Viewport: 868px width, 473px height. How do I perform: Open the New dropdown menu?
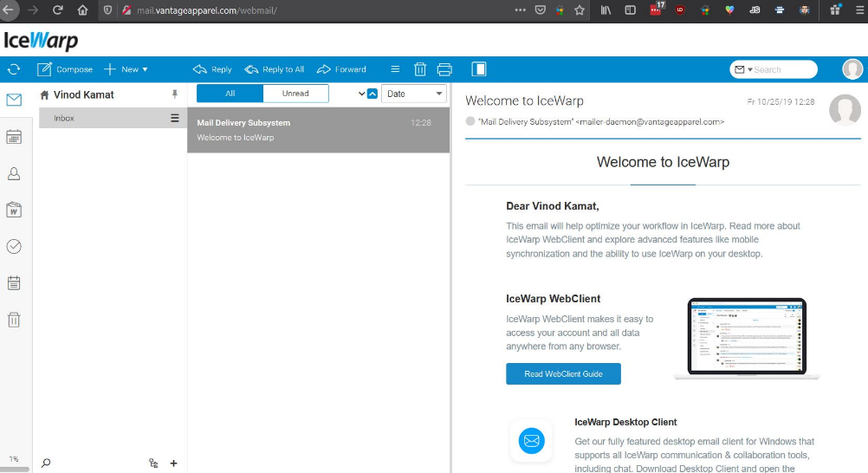pyautogui.click(x=126, y=69)
